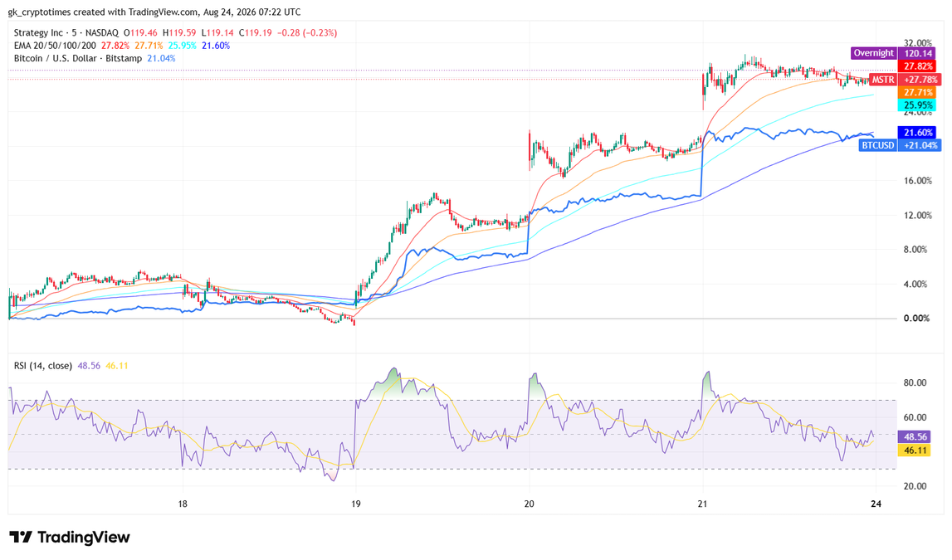Click the Strategy Inc symbol title

[x=37, y=32]
